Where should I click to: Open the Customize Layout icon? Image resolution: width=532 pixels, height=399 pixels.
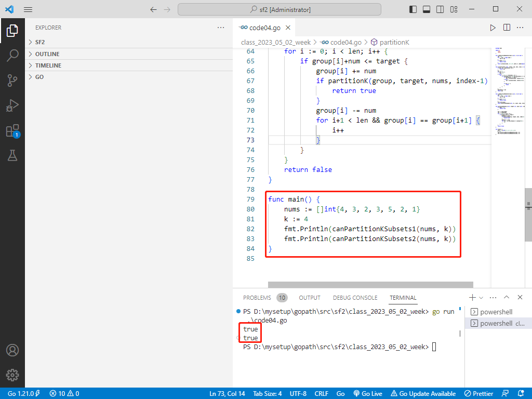[x=454, y=9]
